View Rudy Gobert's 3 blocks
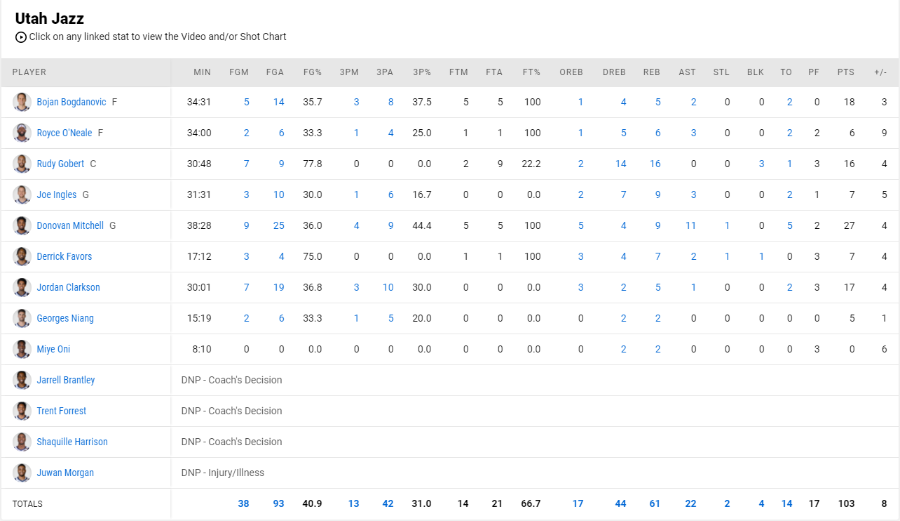 pyautogui.click(x=762, y=164)
